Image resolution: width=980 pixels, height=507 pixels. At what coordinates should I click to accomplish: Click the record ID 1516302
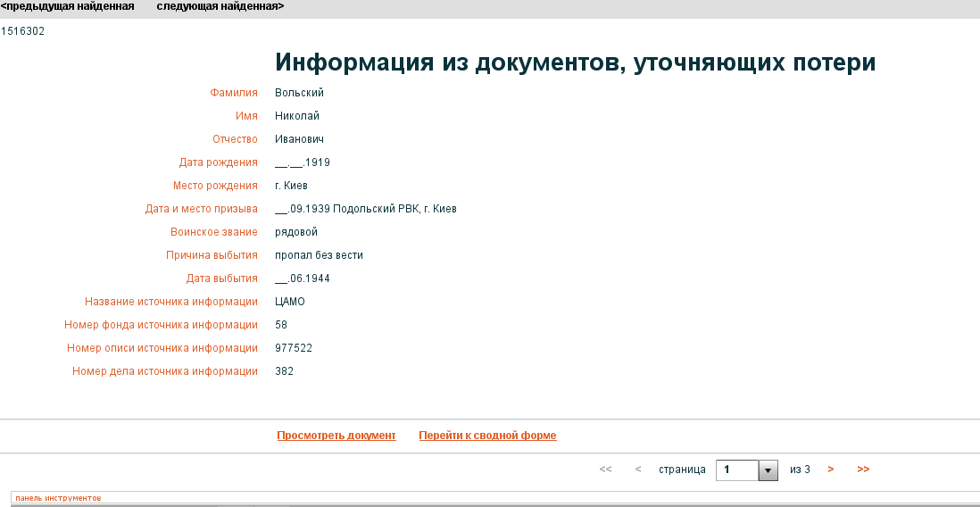(x=22, y=31)
